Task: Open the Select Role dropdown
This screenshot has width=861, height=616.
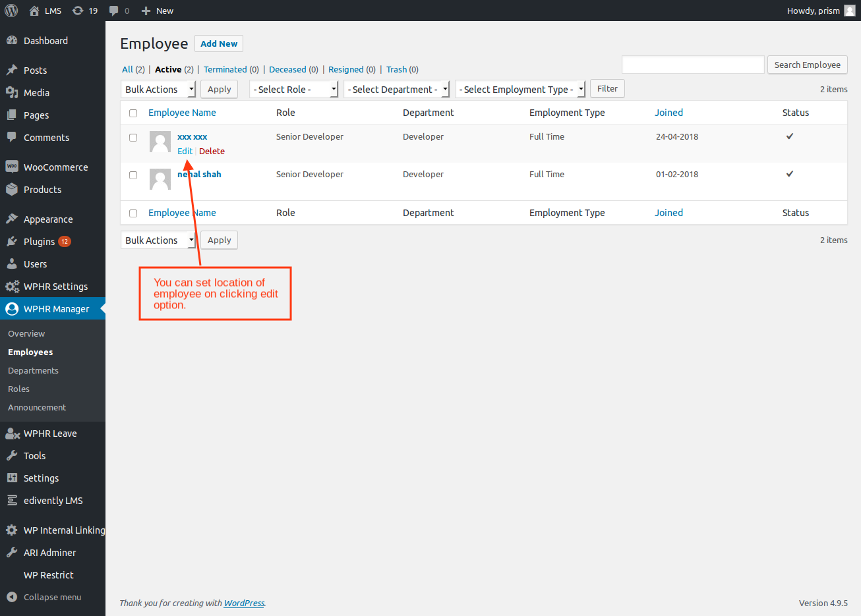Action: (293, 89)
